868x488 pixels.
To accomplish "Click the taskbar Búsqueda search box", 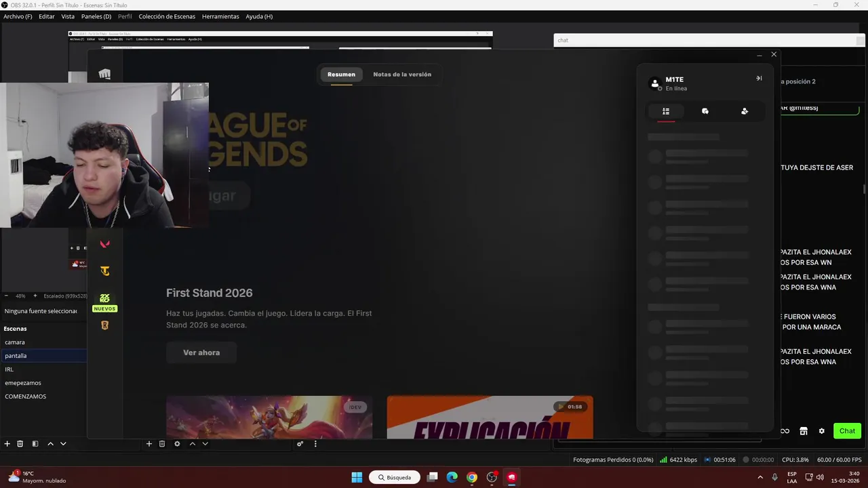I will (395, 477).
